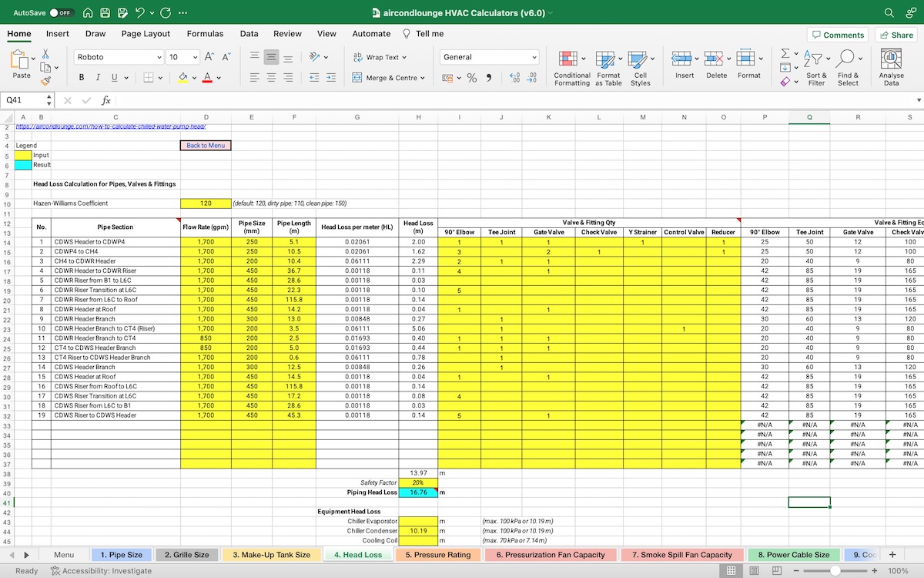
Task: Open the Formulas ribbon tab
Action: click(205, 34)
